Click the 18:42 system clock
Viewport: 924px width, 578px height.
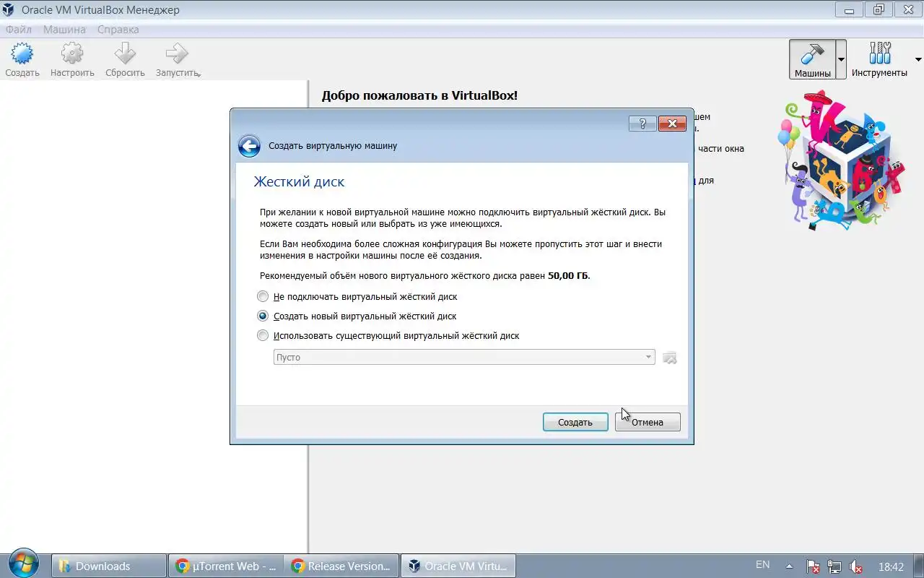click(x=891, y=566)
